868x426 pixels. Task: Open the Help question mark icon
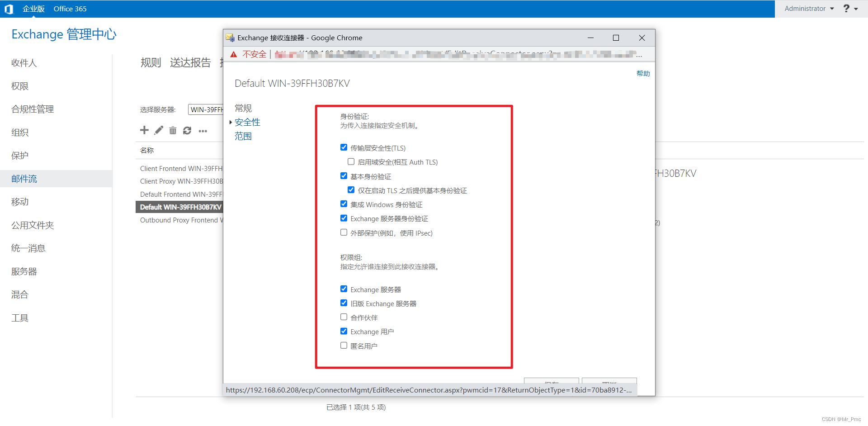coord(846,8)
